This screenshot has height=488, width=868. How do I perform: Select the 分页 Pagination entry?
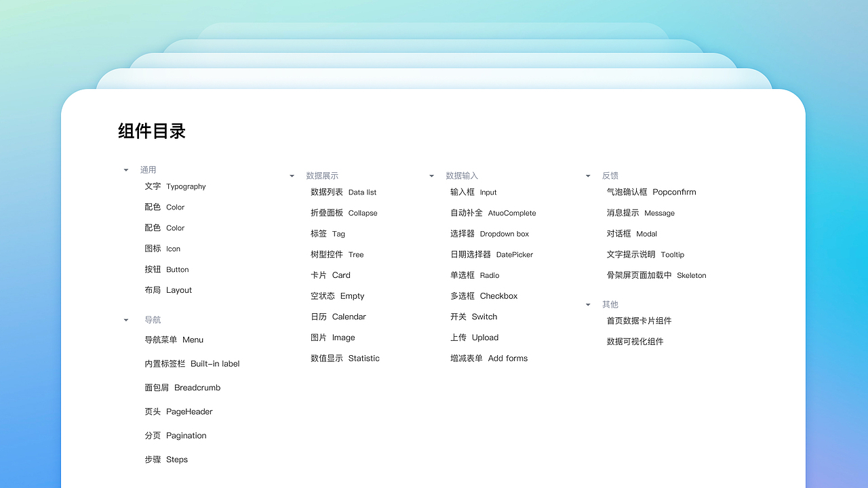[x=175, y=435]
